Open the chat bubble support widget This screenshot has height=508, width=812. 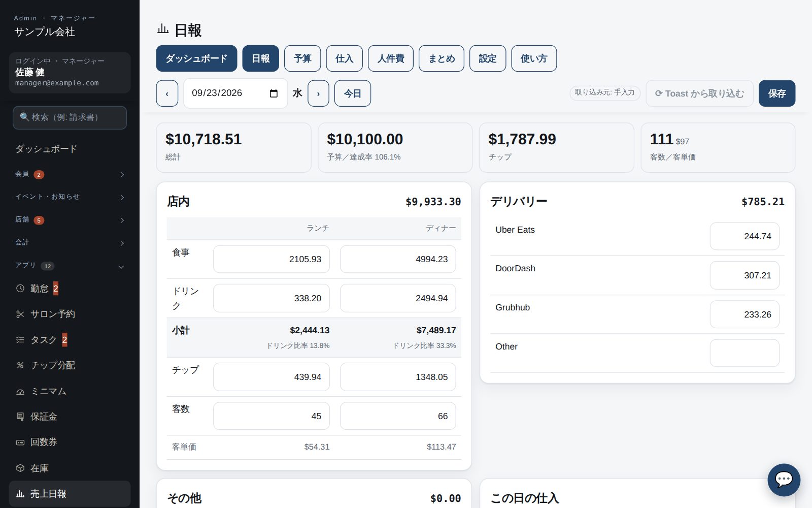coord(784,480)
